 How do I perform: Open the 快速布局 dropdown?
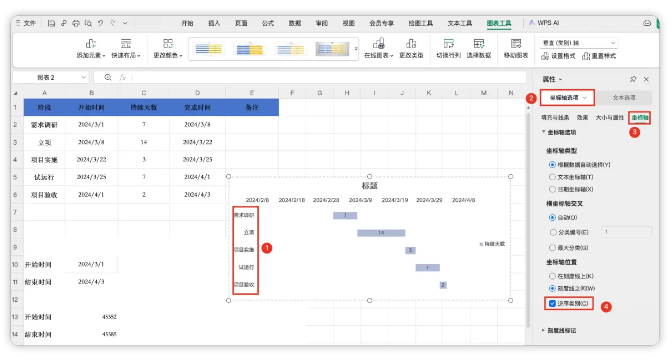[x=126, y=48]
